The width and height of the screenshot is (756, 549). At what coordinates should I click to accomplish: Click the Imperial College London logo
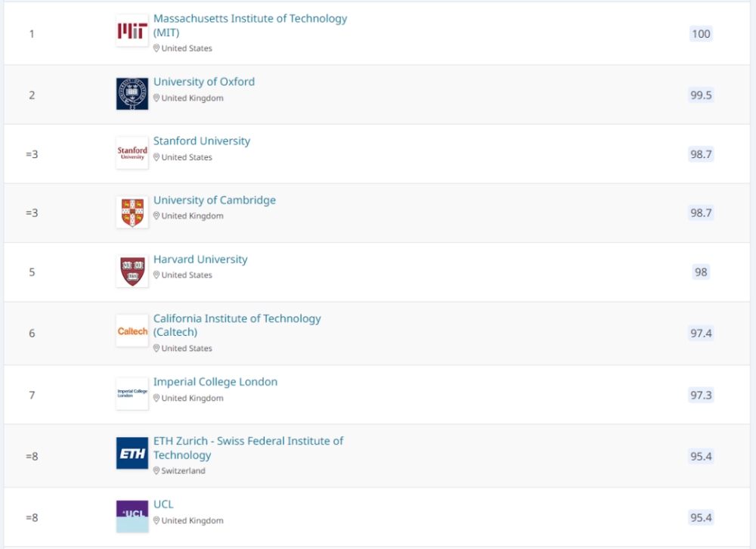coord(132,394)
